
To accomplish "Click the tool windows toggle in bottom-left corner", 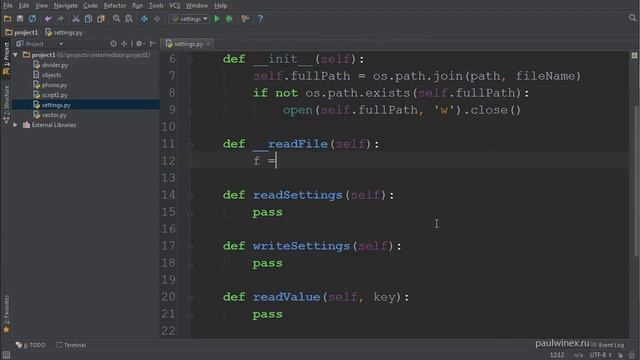I will pos(6,355).
